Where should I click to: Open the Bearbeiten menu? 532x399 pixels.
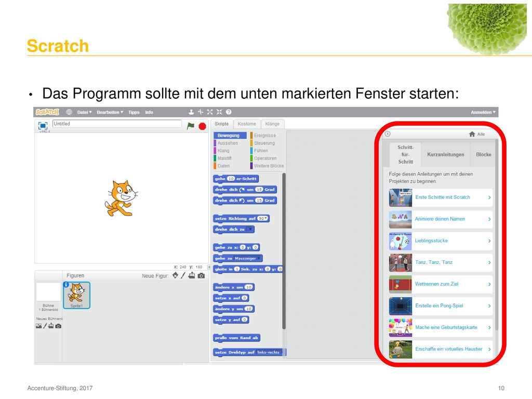tap(110, 112)
